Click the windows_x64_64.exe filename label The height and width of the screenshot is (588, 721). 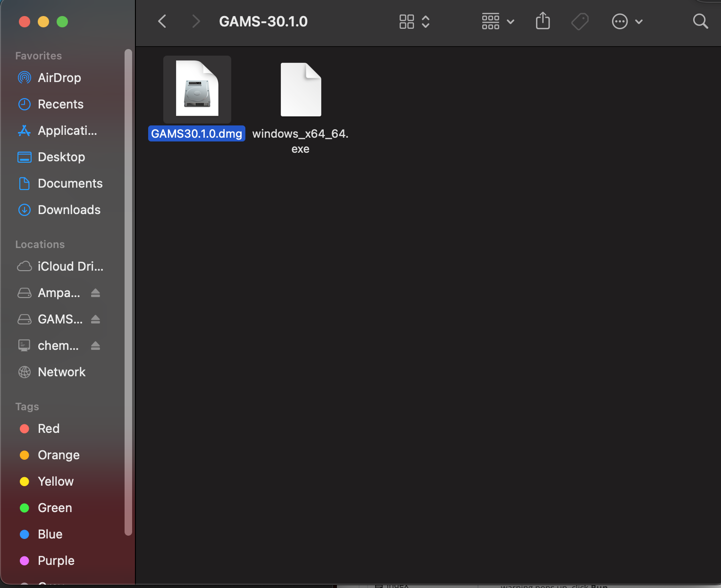click(x=301, y=141)
